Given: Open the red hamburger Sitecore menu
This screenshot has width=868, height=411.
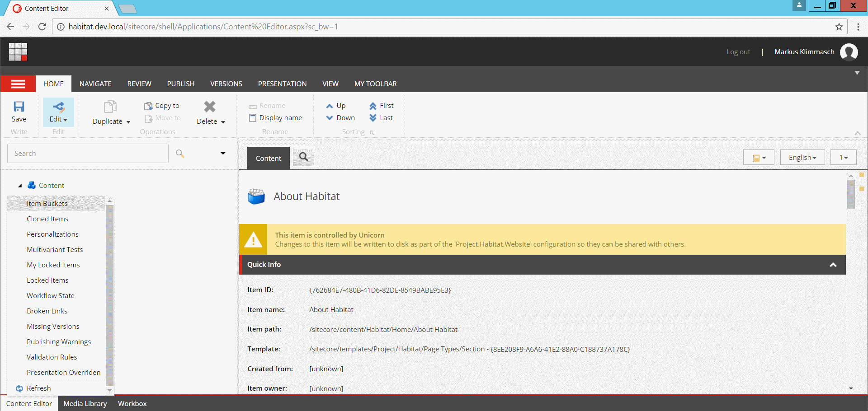Looking at the screenshot, I should [18, 84].
